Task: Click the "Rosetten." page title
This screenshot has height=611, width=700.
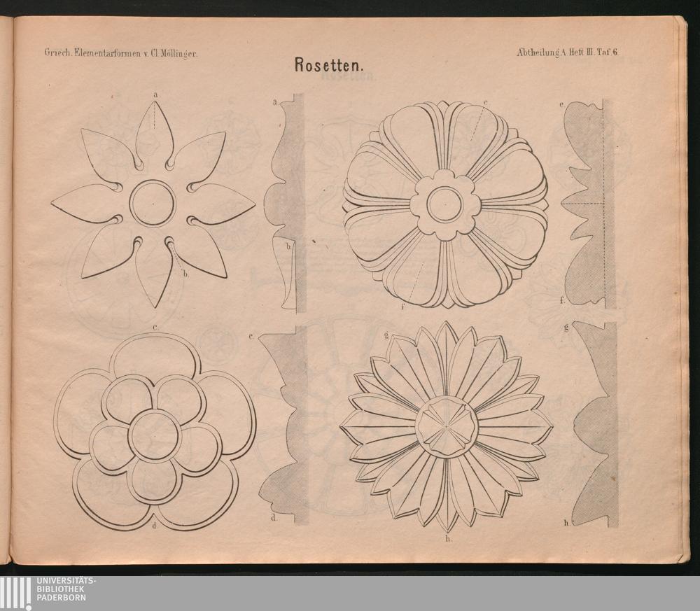Action: click(x=327, y=65)
